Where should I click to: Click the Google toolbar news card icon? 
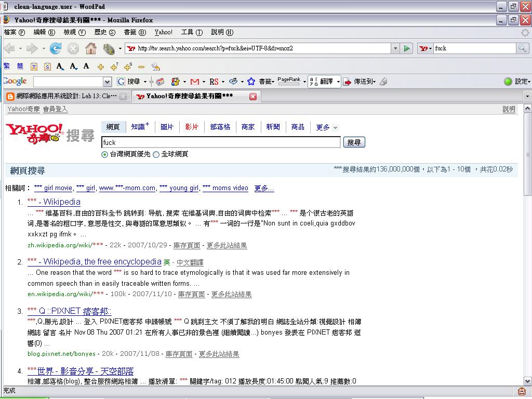pyautogui.click(x=160, y=82)
